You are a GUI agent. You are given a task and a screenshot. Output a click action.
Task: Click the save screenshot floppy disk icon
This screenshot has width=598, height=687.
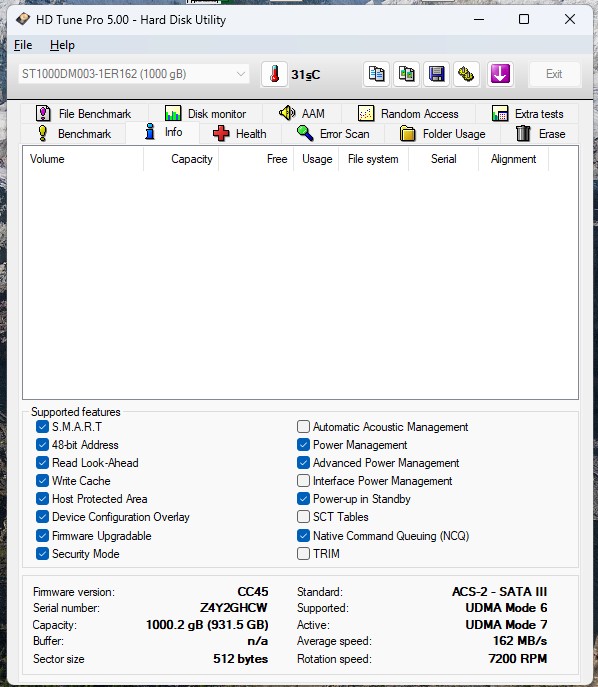point(436,74)
